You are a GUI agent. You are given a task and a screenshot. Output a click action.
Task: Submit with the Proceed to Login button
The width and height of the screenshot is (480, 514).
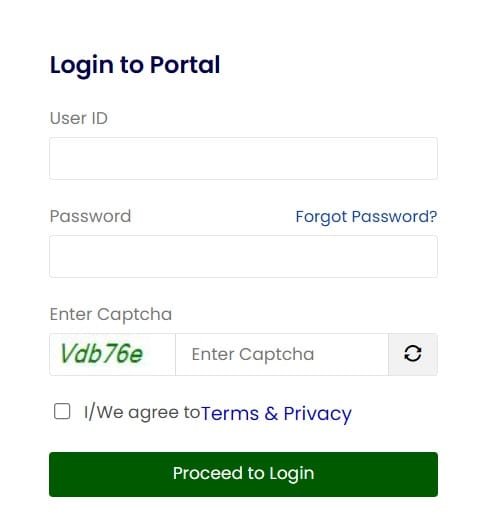(243, 474)
